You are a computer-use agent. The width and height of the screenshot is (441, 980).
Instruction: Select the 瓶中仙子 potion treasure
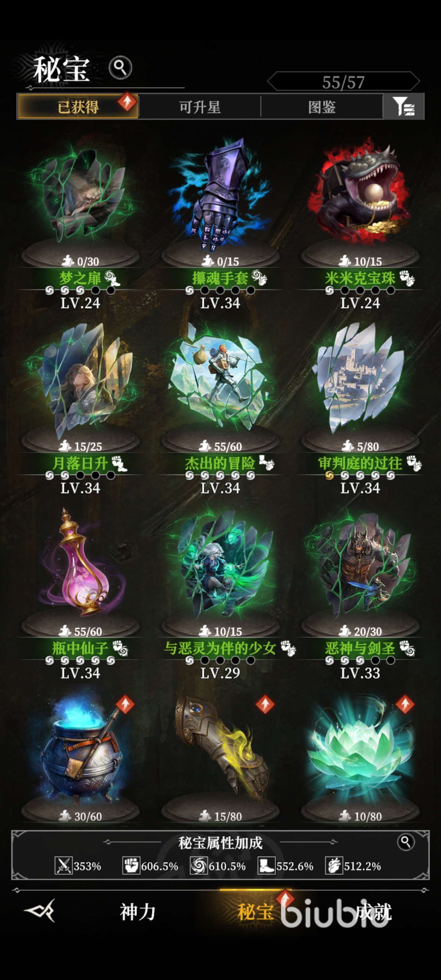click(80, 563)
